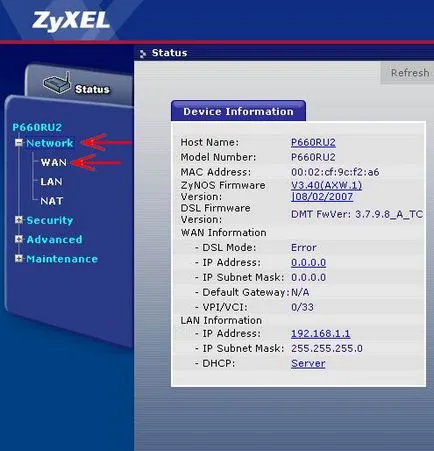Viewport: 434px width, 451px height.
Task: Click the DMT FwVer DSL firmware value
Action: pyautogui.click(x=357, y=214)
